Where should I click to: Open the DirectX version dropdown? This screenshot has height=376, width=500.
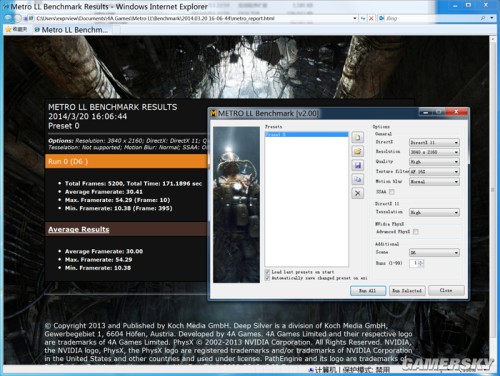coord(434,142)
